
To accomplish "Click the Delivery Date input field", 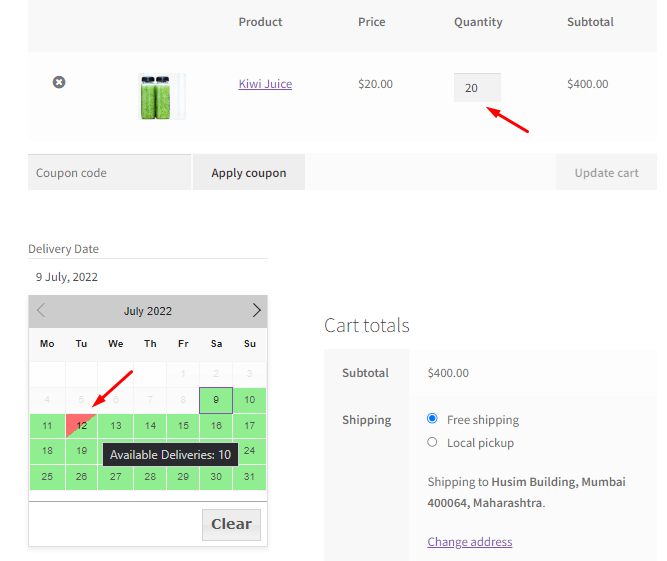I will [x=147, y=277].
